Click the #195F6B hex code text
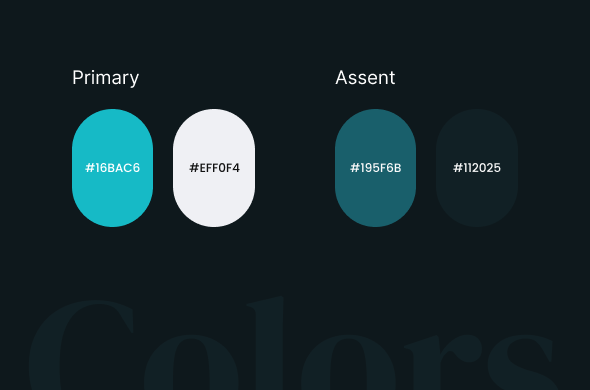The image size is (590, 390). [x=376, y=168]
